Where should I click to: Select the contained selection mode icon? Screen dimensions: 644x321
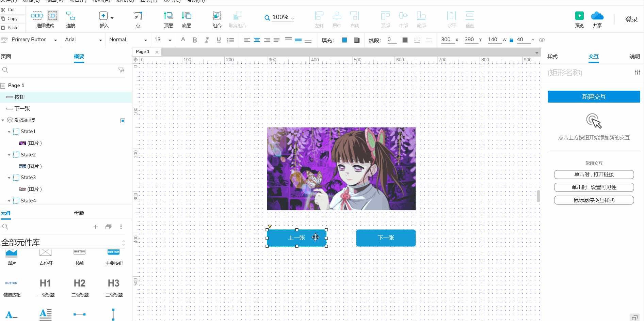pos(52,15)
